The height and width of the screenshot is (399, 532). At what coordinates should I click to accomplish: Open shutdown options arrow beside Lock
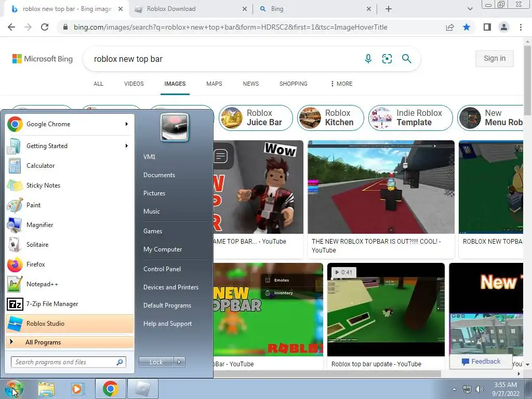[179, 362]
